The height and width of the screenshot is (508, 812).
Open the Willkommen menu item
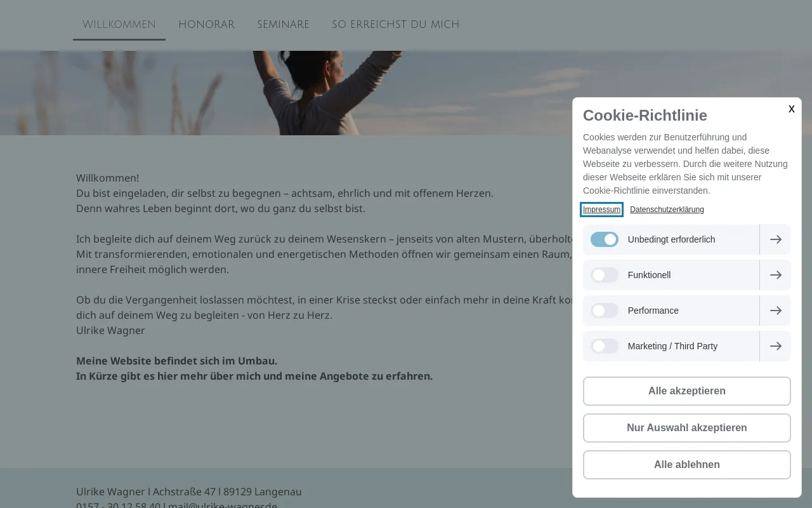[119, 25]
